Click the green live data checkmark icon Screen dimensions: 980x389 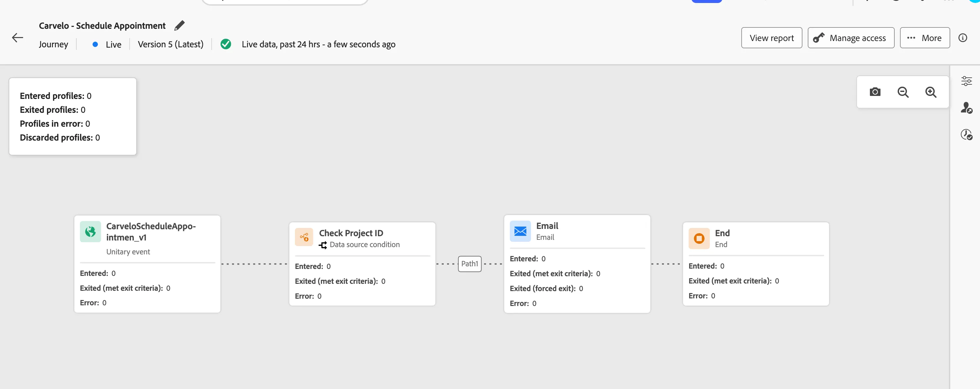pyautogui.click(x=225, y=44)
